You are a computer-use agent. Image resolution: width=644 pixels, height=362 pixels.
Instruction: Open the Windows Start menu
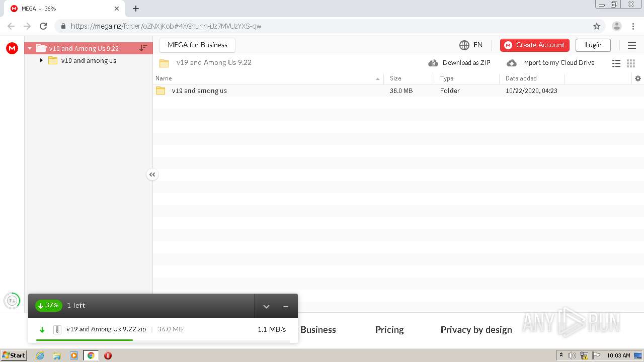coord(14,355)
